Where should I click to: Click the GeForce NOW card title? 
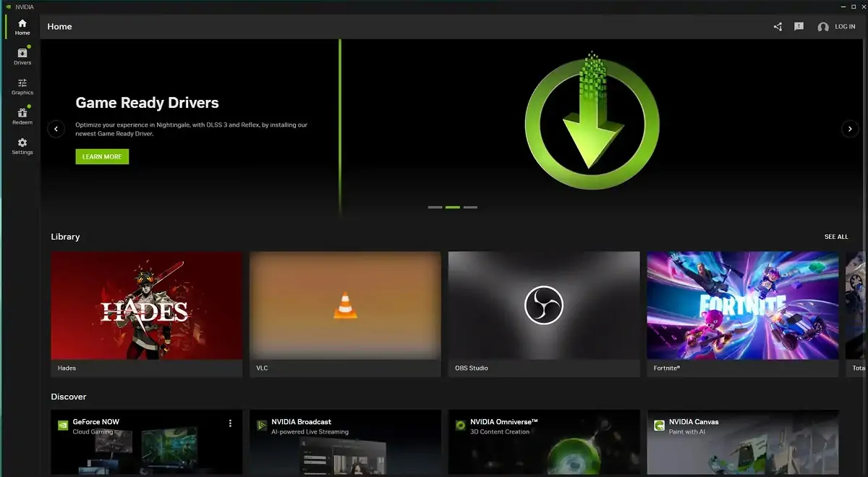pos(96,422)
